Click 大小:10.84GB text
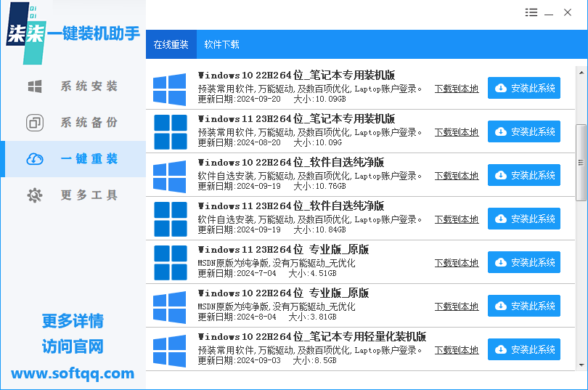This screenshot has height=390, width=588. click(x=319, y=229)
